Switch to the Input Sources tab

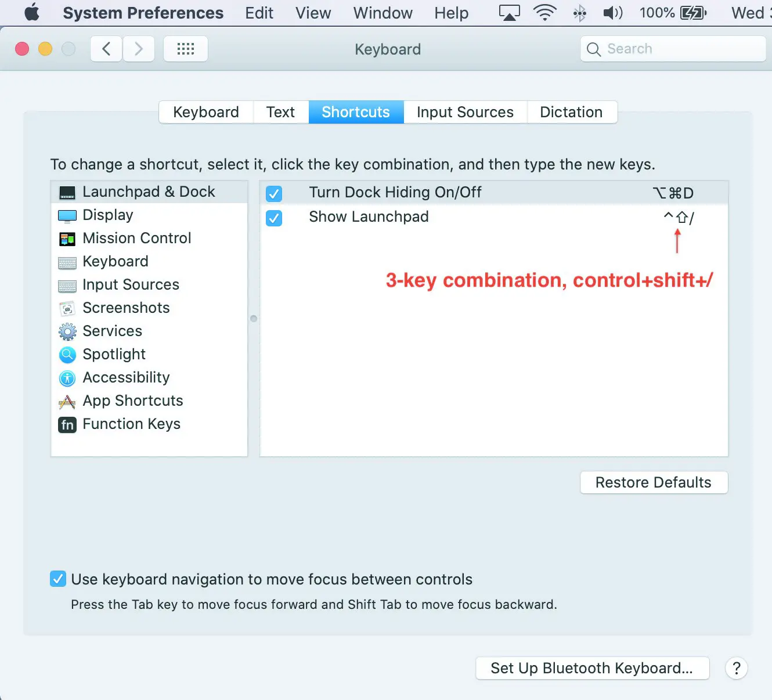pos(466,112)
